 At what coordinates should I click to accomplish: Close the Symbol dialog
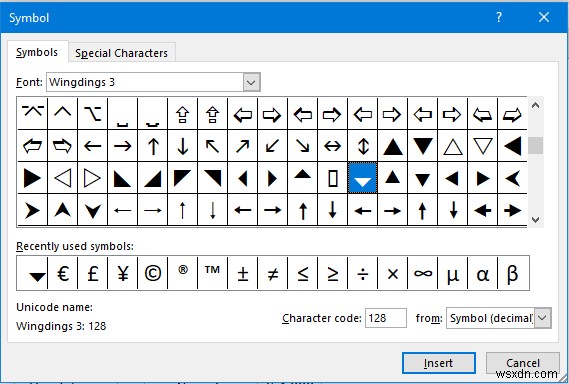point(544,17)
